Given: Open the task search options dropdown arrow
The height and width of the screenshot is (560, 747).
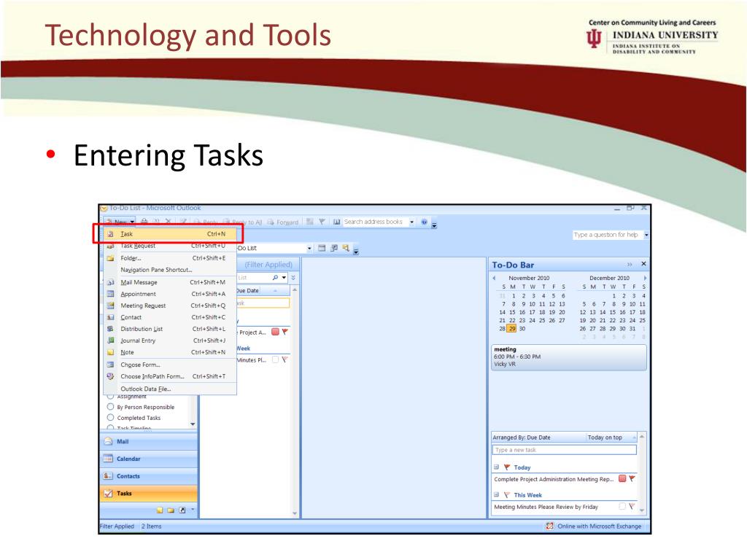Looking at the screenshot, I should [284, 278].
